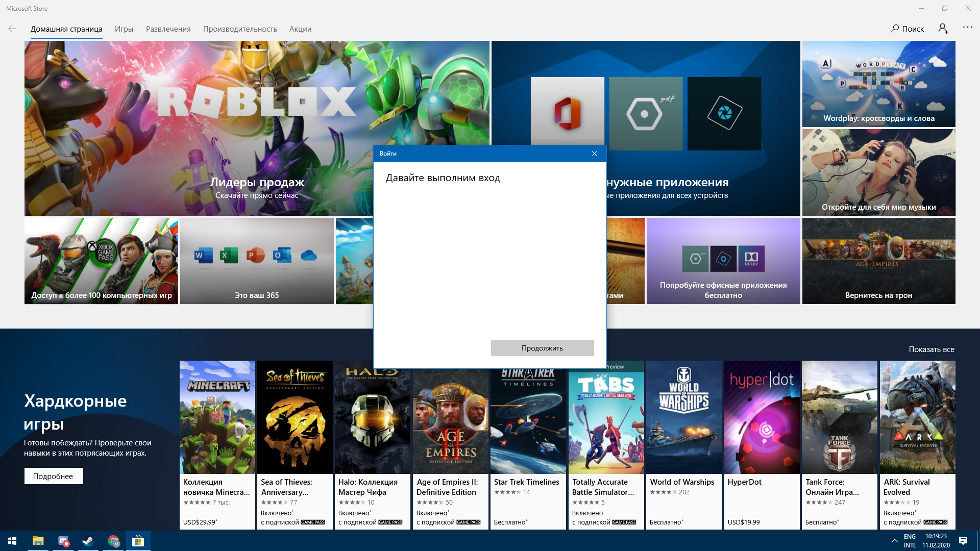The height and width of the screenshot is (551, 980).
Task: Open Вернитесь на трон Age of Empires tile
Action: [878, 261]
